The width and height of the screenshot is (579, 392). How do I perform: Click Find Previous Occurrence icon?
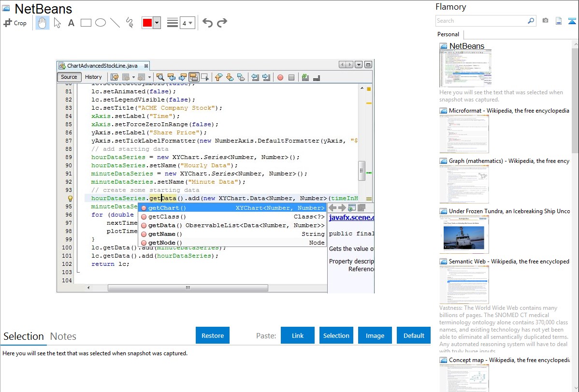pos(172,77)
